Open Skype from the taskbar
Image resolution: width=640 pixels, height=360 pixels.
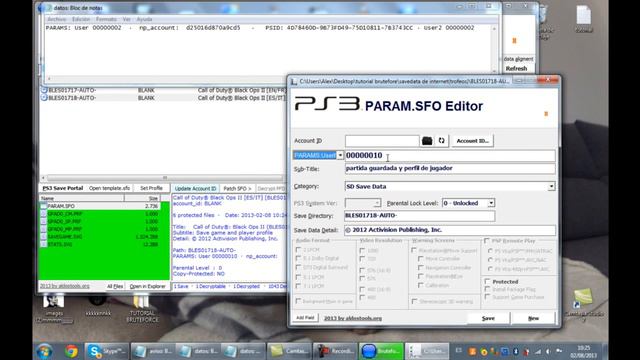pyautogui.click(x=107, y=351)
